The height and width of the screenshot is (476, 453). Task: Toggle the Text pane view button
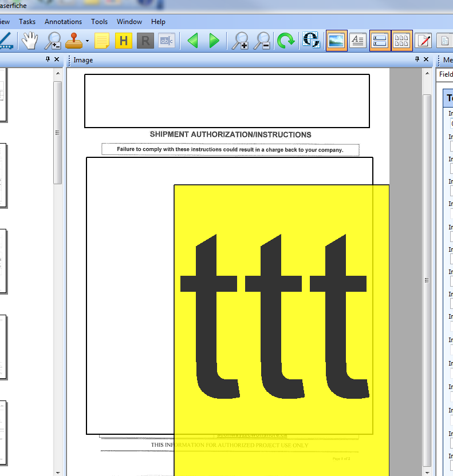click(x=358, y=41)
